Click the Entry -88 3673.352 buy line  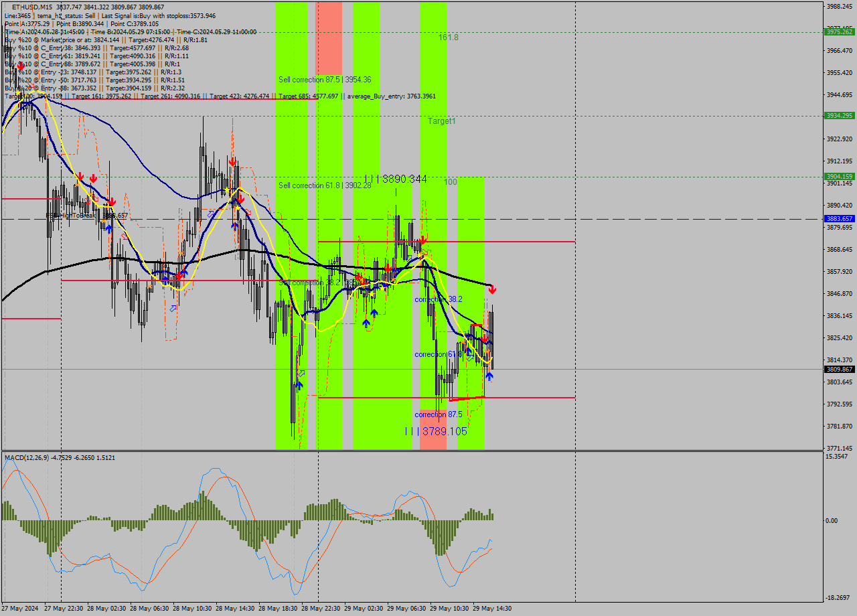tap(94, 88)
